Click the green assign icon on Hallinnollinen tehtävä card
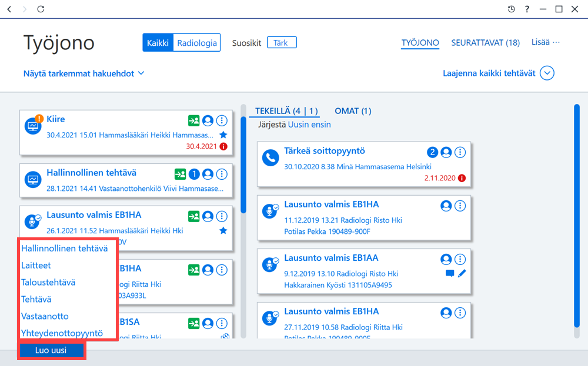Screen dimensions: 588x366 click(x=180, y=174)
